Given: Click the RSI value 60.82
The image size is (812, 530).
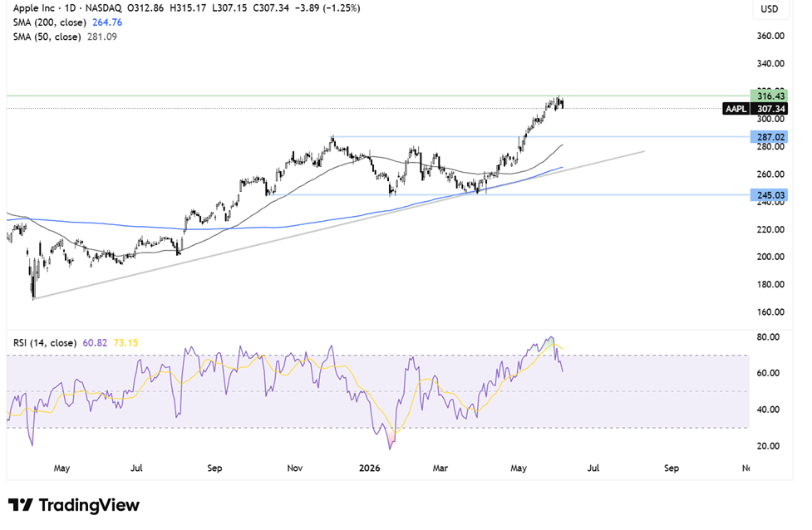Looking at the screenshot, I should point(95,342).
